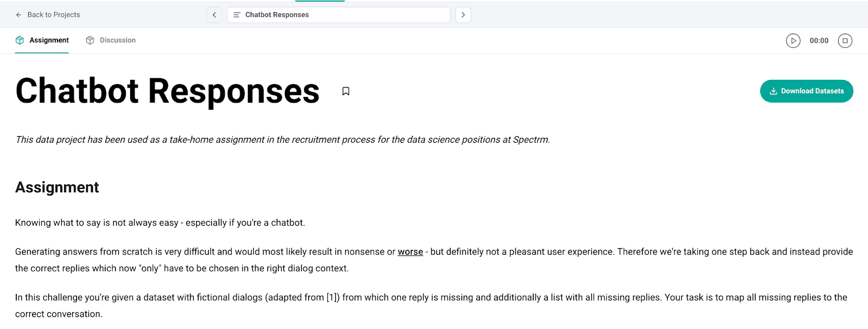Start the assignment timer with the play icon
The width and height of the screenshot is (868, 329).
coord(793,40)
